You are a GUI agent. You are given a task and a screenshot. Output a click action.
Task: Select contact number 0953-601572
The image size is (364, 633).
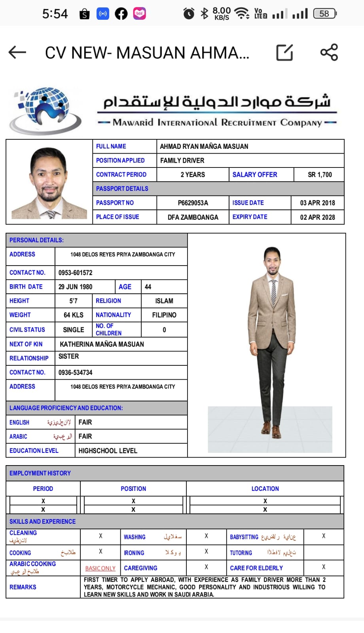click(x=75, y=273)
